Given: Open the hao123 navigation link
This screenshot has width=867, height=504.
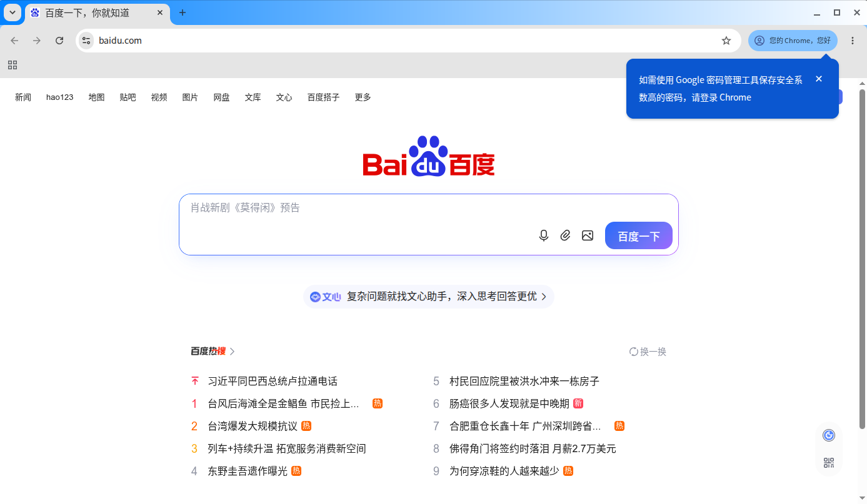Looking at the screenshot, I should 60,97.
